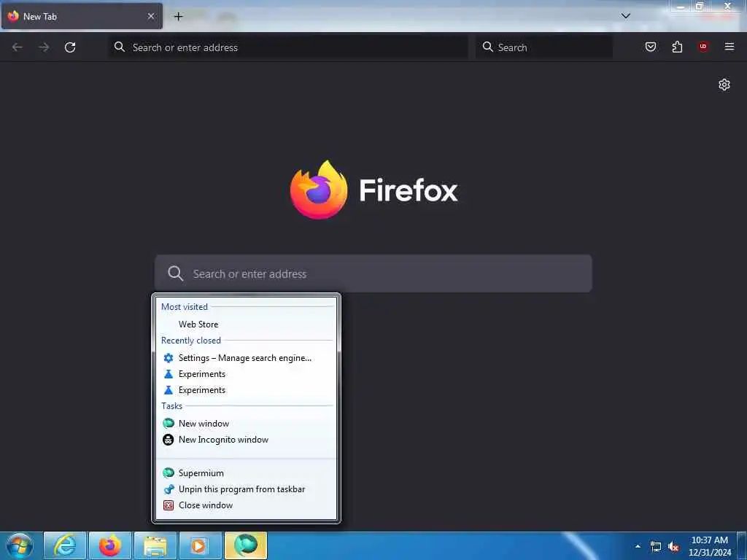Select Unpin this program from taskbar
The width and height of the screenshot is (747, 560).
247,489
